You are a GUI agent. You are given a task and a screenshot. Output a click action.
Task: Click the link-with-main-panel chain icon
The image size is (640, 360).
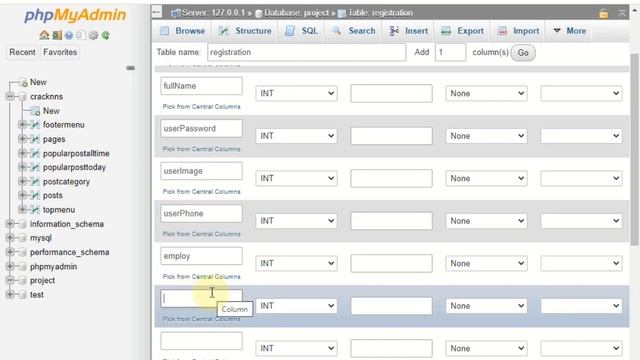[131, 68]
